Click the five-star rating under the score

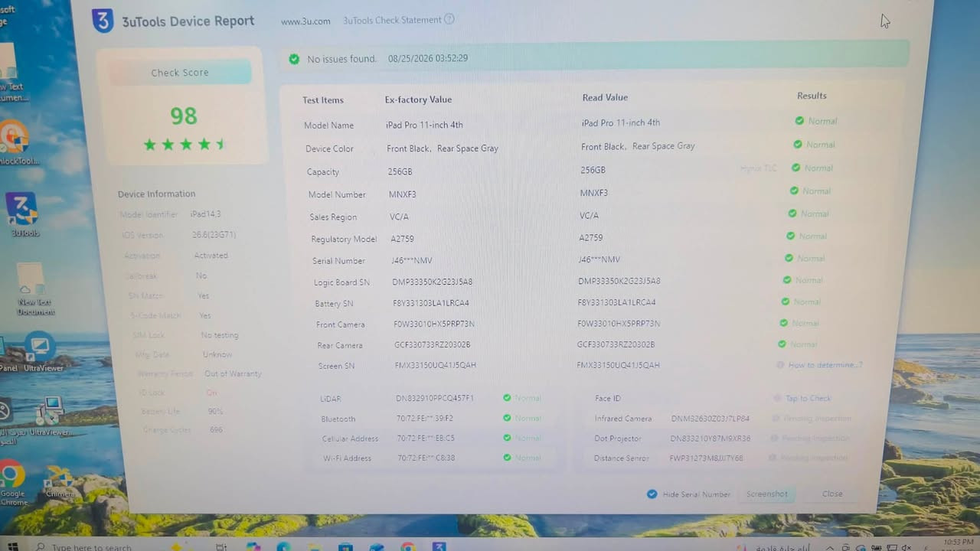click(185, 145)
